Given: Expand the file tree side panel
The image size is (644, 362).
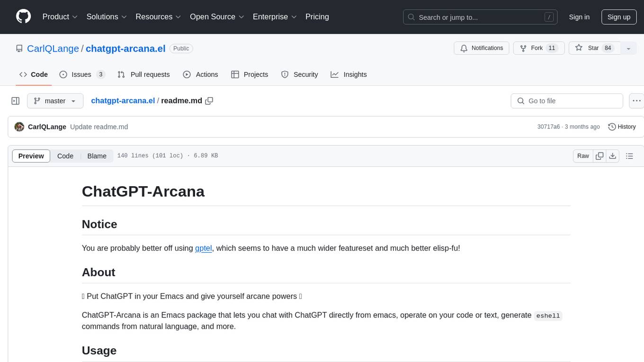Looking at the screenshot, I should pyautogui.click(x=16, y=101).
